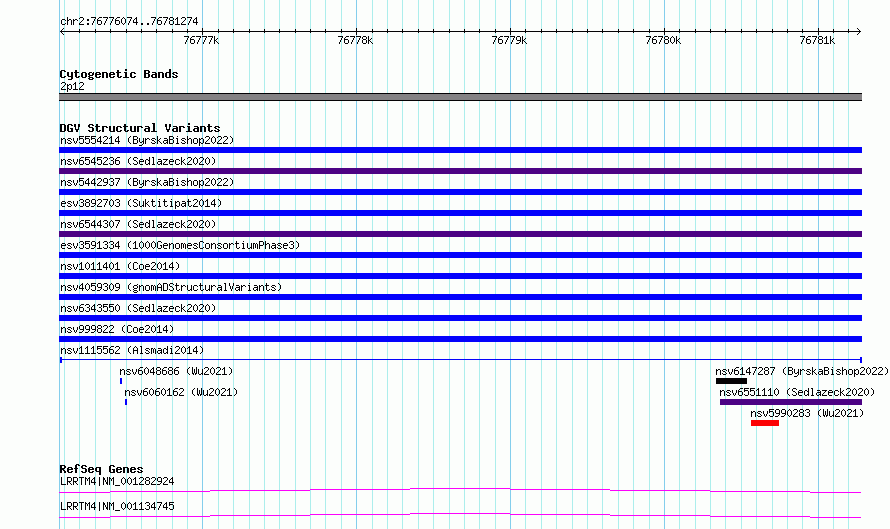Click the nsv5554214 (ByrskaBishop2022) variant label
890x529 pixels.
click(147, 140)
